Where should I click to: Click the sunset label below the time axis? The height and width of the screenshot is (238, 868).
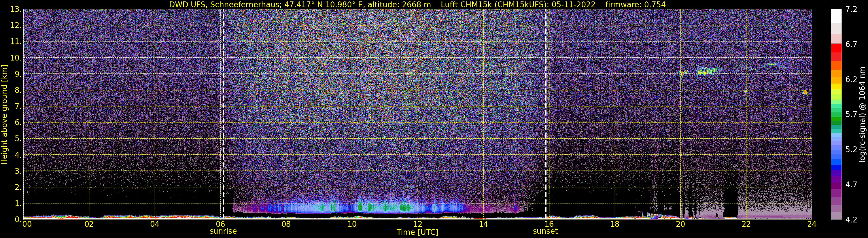pos(545,231)
